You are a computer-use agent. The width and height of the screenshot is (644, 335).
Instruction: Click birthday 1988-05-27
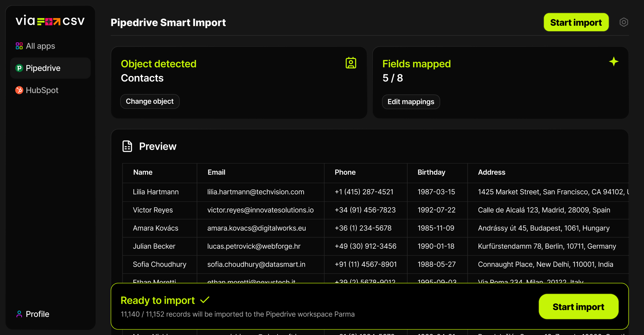437,264
